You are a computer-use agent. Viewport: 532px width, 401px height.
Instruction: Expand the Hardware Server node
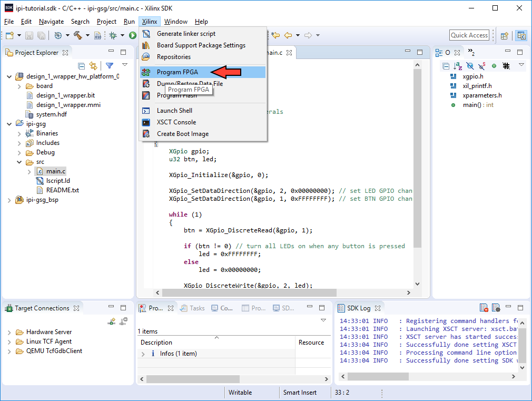point(9,332)
